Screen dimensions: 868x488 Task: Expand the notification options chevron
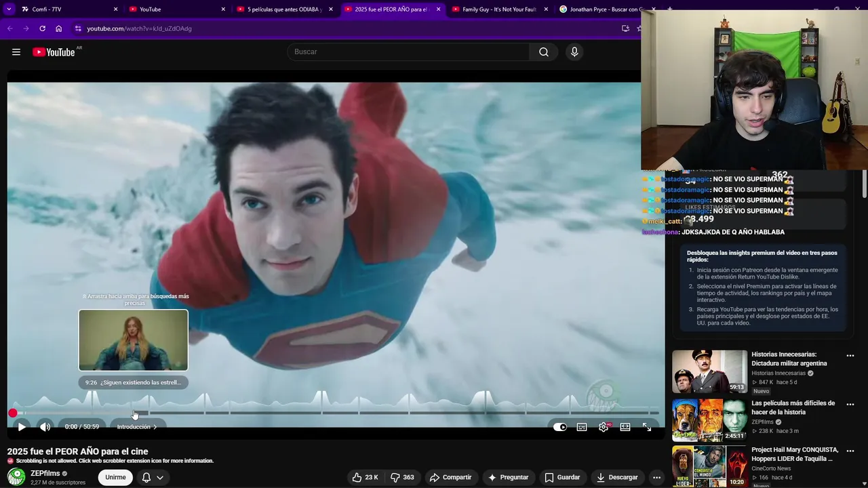[160, 477]
